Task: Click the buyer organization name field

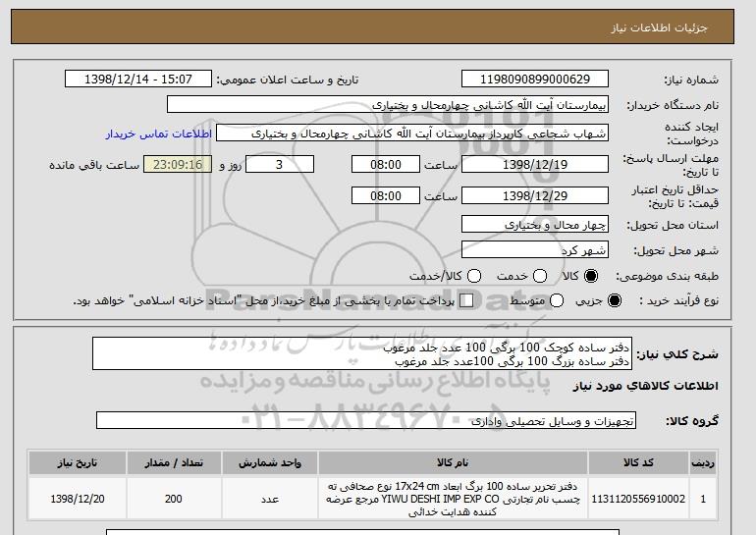Action: tap(388, 105)
